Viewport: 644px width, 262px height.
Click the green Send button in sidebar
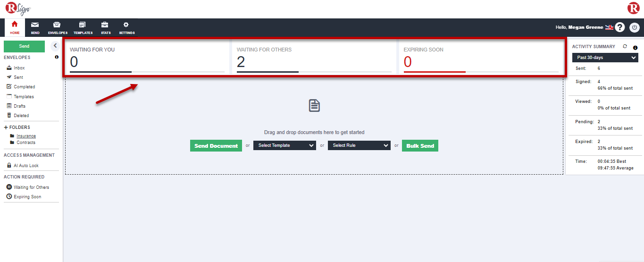pos(24,46)
